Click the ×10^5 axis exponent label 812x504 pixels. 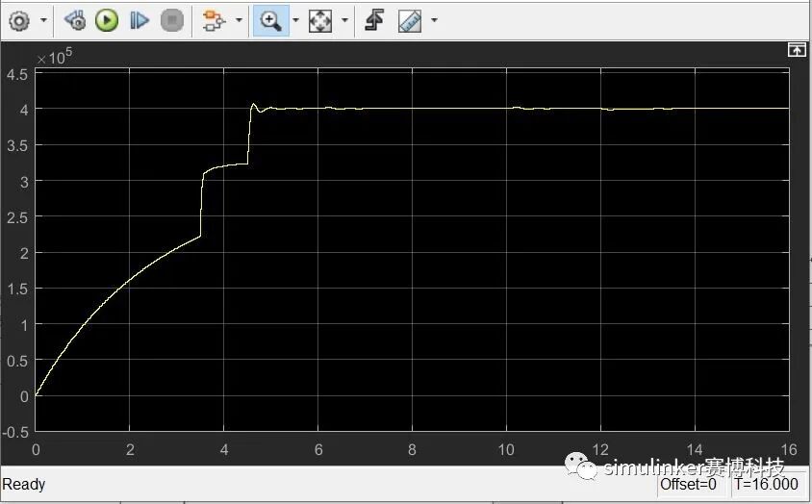(55, 57)
